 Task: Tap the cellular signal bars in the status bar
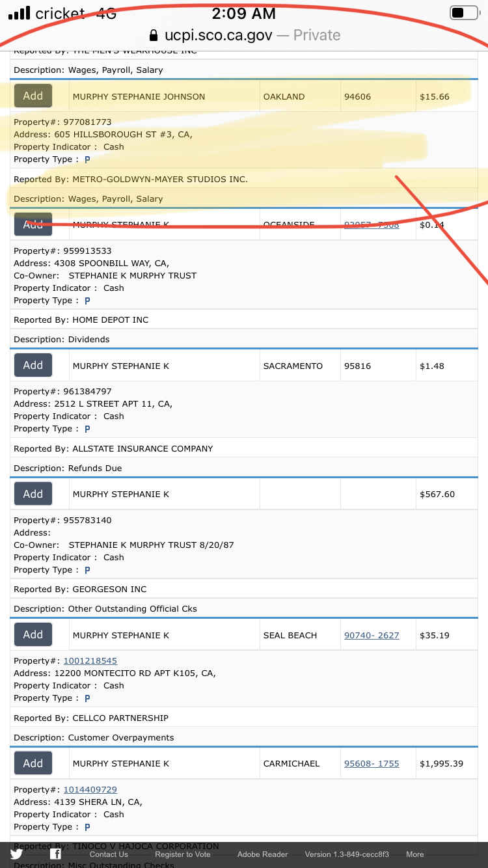pyautogui.click(x=20, y=13)
